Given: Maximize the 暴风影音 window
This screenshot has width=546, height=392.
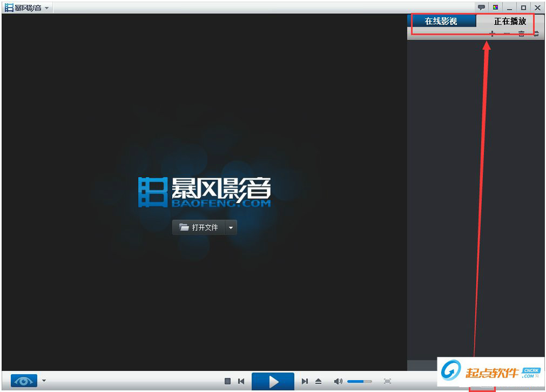Looking at the screenshot, I should pos(523,8).
